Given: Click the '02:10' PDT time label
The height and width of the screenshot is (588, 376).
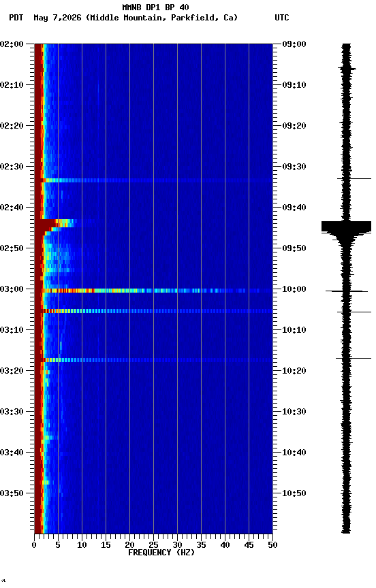Looking at the screenshot, I should 12,85.
